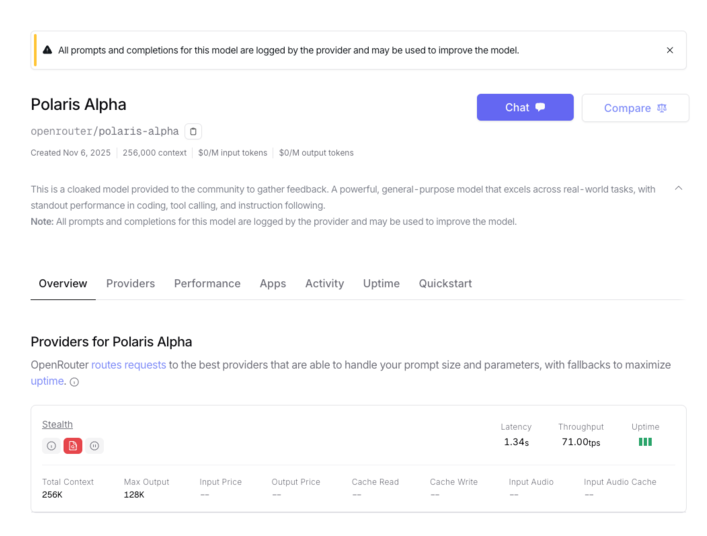The width and height of the screenshot is (707, 536).
Task: Select the Apps tab
Action: point(273,284)
